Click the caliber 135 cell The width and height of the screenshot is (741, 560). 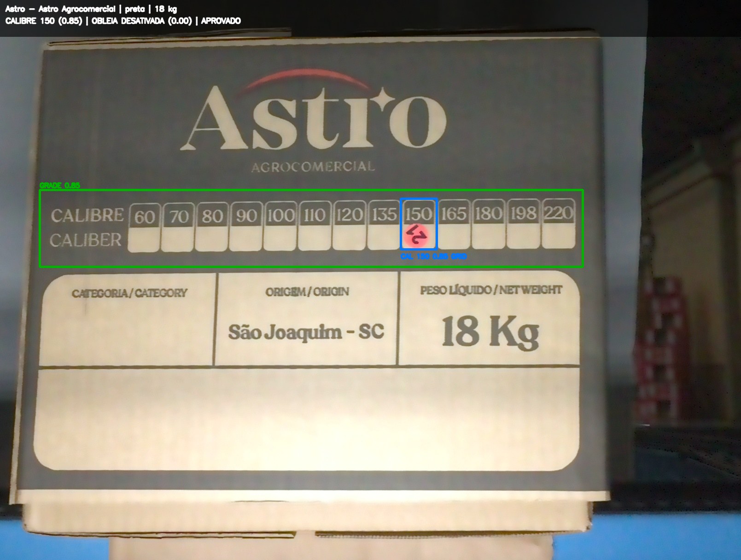384,224
